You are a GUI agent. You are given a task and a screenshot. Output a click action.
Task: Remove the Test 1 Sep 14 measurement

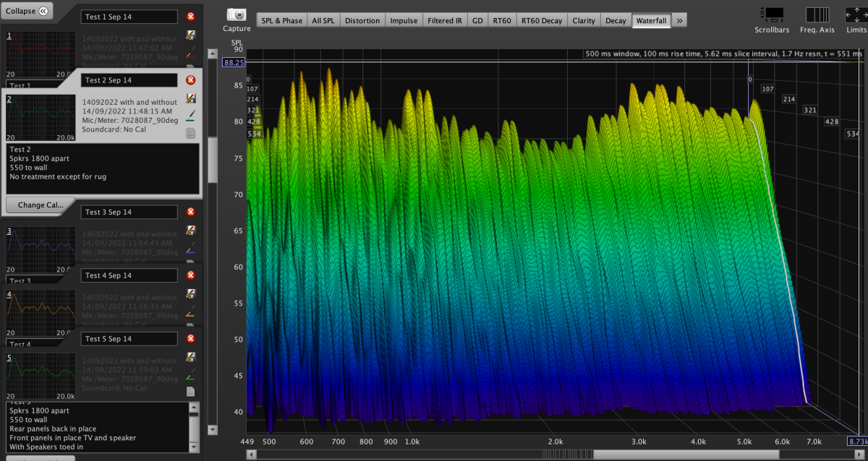[x=190, y=17]
